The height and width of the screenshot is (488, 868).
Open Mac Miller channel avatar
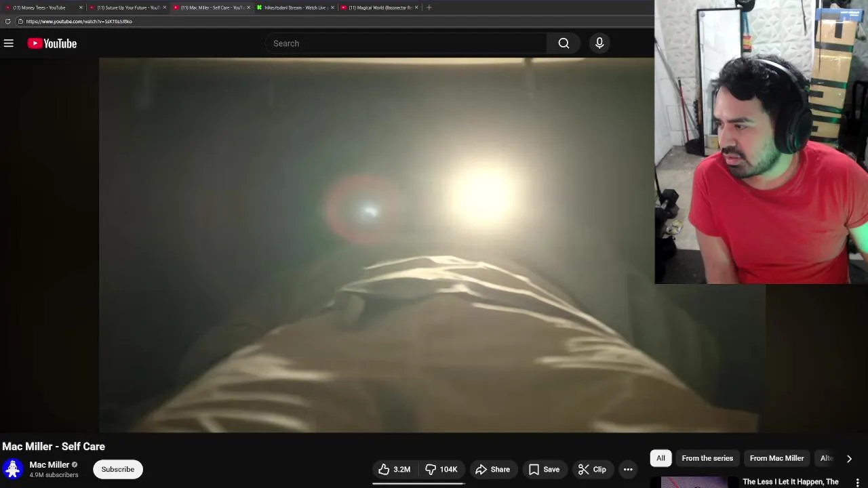[13, 469]
